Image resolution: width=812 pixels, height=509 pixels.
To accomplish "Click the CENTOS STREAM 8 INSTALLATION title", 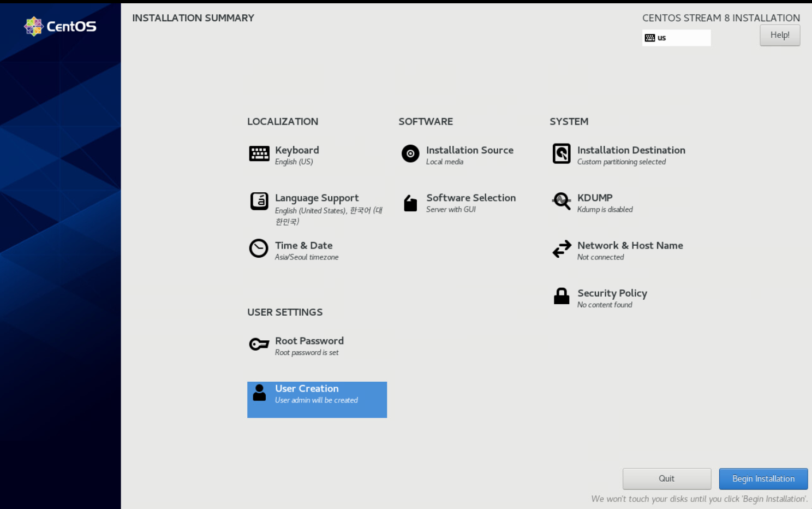I will (x=721, y=18).
